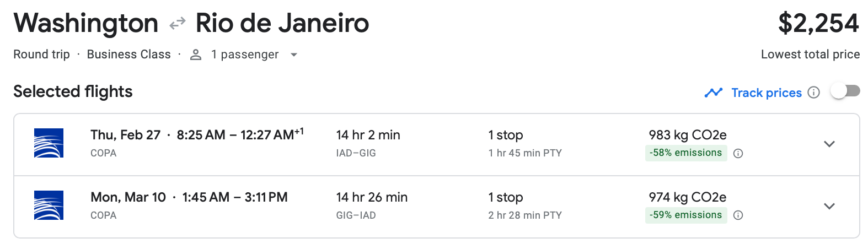
Task: Click the $2,254 lowest total price
Action: pos(818,23)
